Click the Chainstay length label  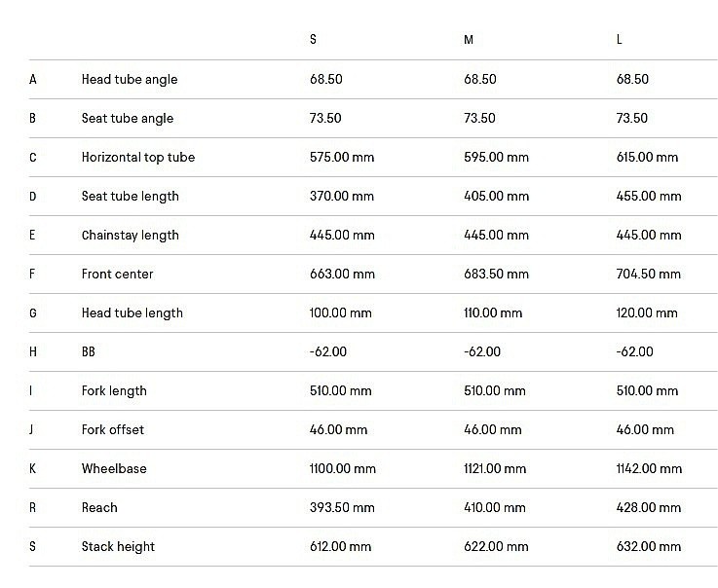131,235
